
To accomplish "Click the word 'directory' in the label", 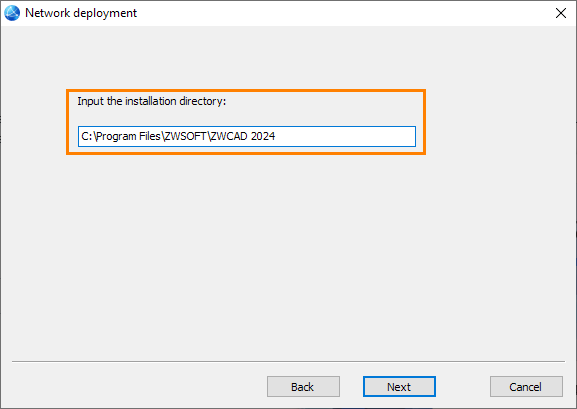I will point(201,101).
